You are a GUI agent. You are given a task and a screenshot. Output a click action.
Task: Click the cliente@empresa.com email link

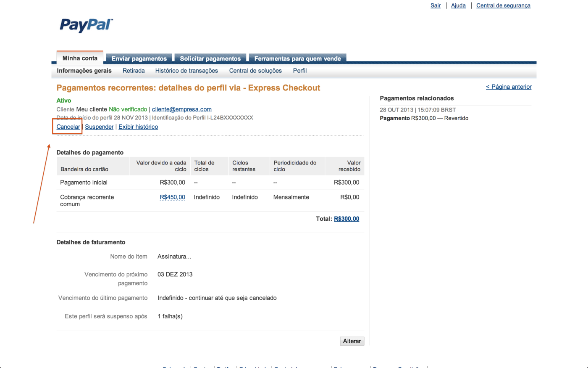(x=182, y=109)
